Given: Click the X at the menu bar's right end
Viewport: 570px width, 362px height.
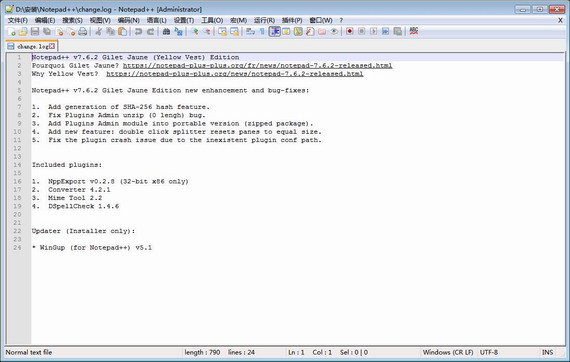Looking at the screenshot, I should pos(560,20).
